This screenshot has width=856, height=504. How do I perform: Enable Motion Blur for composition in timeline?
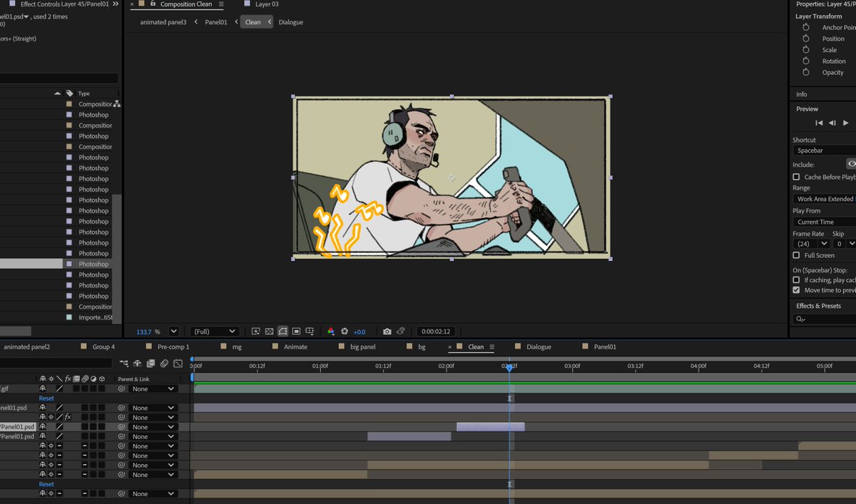coord(164,364)
